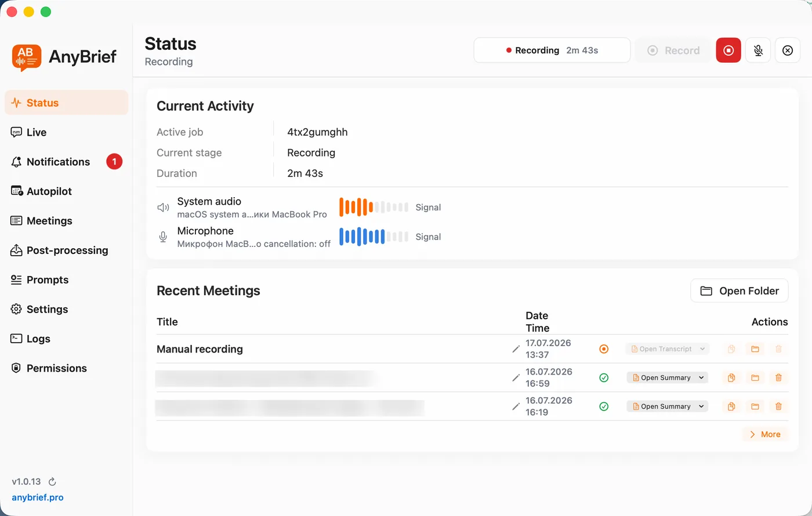Open the Open Transcript dropdown
Image resolution: width=812 pixels, height=516 pixels.
(668, 349)
